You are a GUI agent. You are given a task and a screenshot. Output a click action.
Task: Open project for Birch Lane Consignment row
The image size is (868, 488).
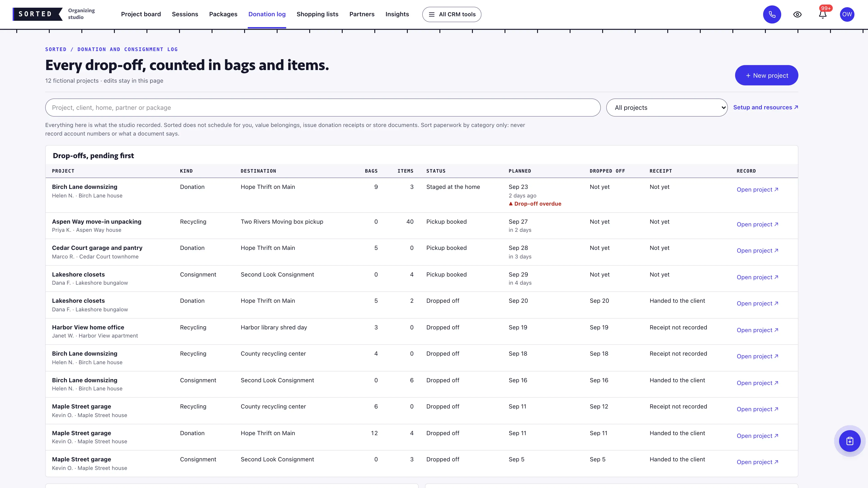tap(757, 383)
